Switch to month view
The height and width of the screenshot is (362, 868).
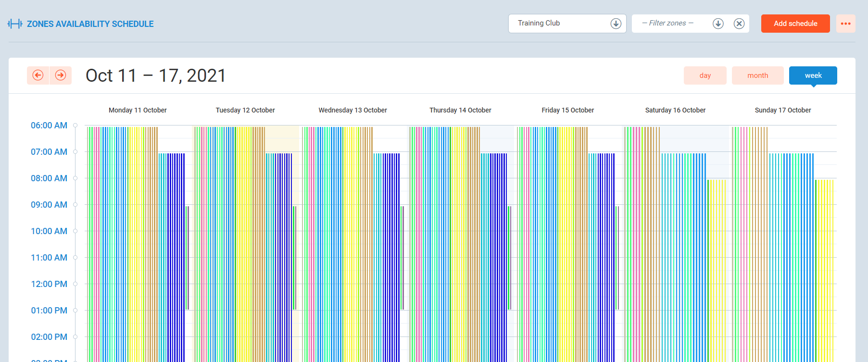[757, 75]
